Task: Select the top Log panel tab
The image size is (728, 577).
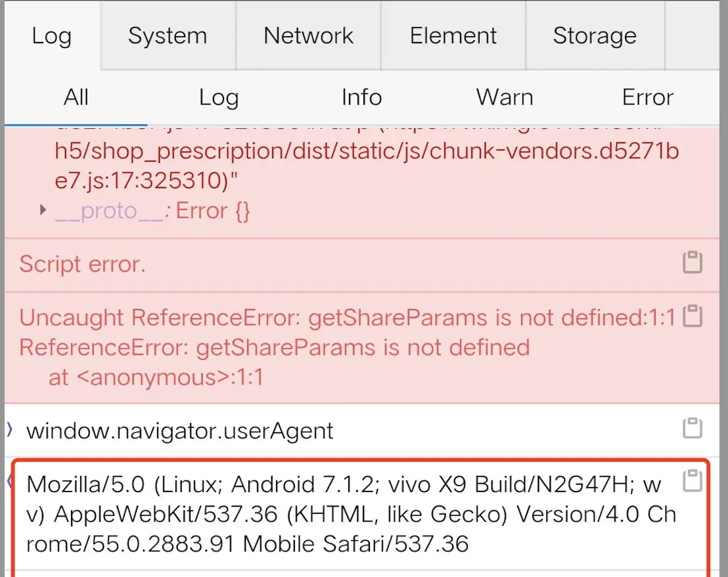Action: (51, 36)
